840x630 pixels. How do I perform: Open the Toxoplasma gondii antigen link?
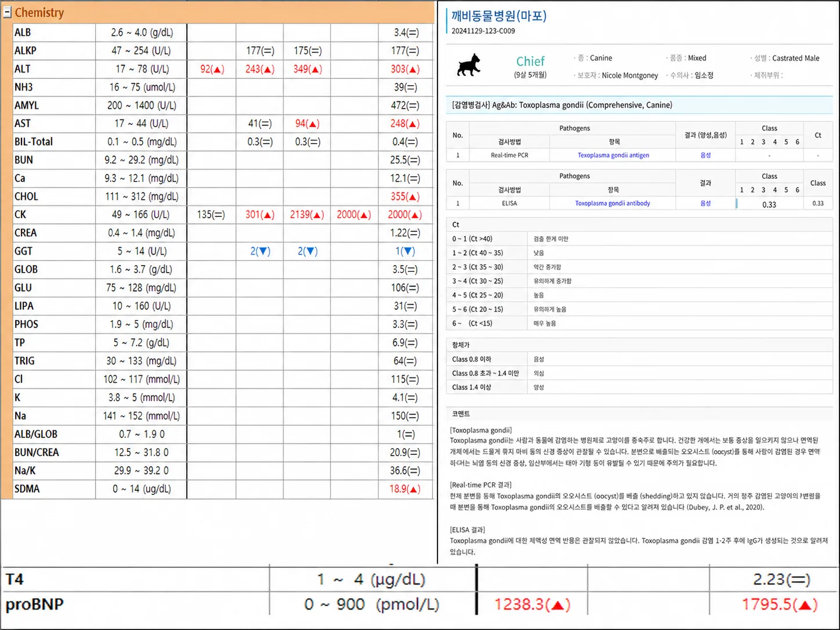point(613,155)
